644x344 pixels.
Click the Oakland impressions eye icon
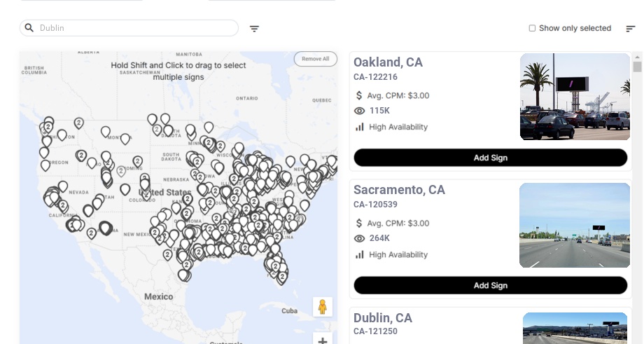[360, 111]
